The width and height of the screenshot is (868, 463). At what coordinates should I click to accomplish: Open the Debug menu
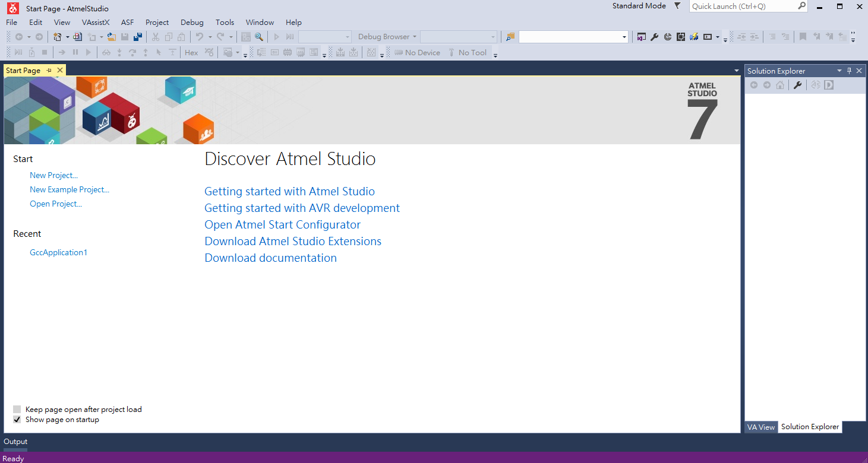192,22
